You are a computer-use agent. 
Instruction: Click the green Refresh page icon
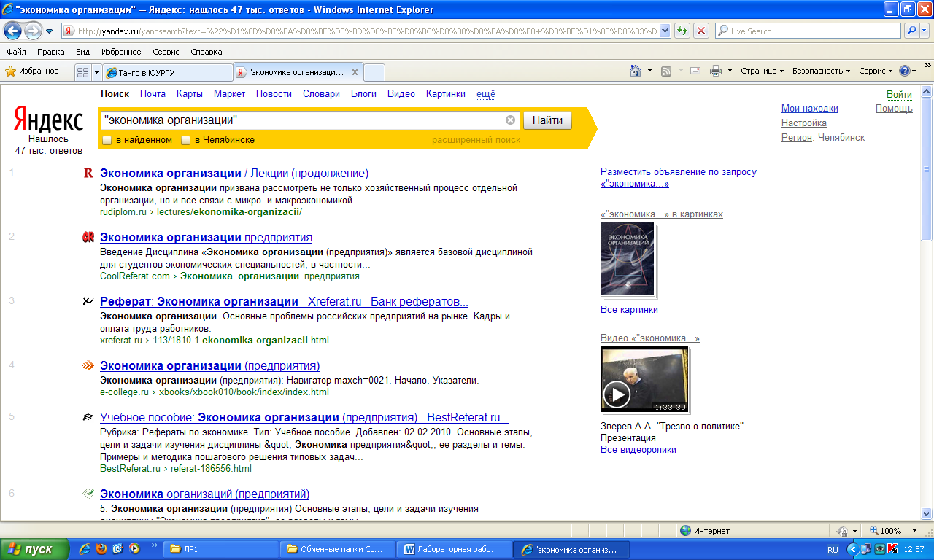[x=682, y=31]
